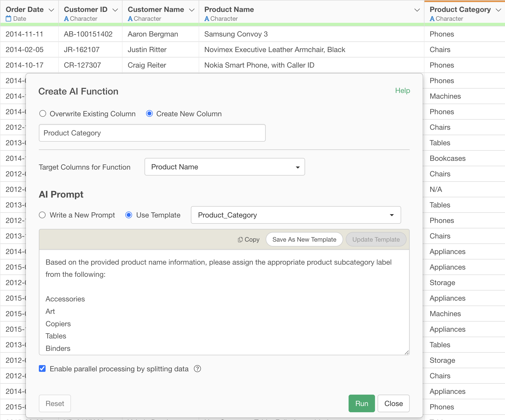The width and height of the screenshot is (505, 420).
Task: Open Customer Name column menu chevron
Action: point(192,10)
